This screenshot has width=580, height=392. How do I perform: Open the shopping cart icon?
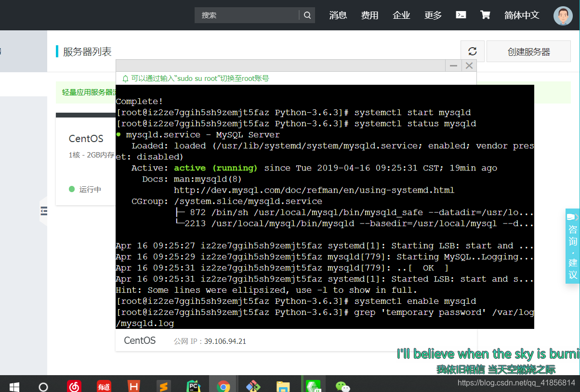[485, 15]
